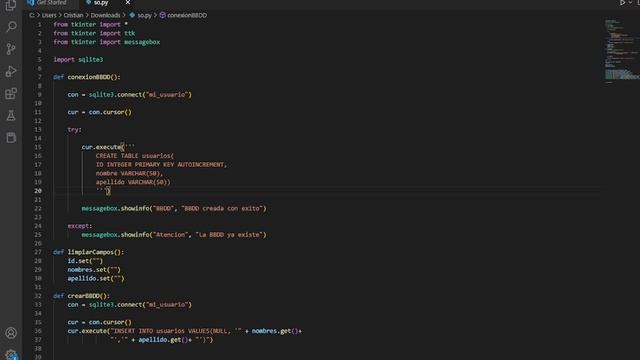This screenshot has width=640, height=360.
Task: Click the Cristian breadcrumb segment
Action: [x=73, y=15]
